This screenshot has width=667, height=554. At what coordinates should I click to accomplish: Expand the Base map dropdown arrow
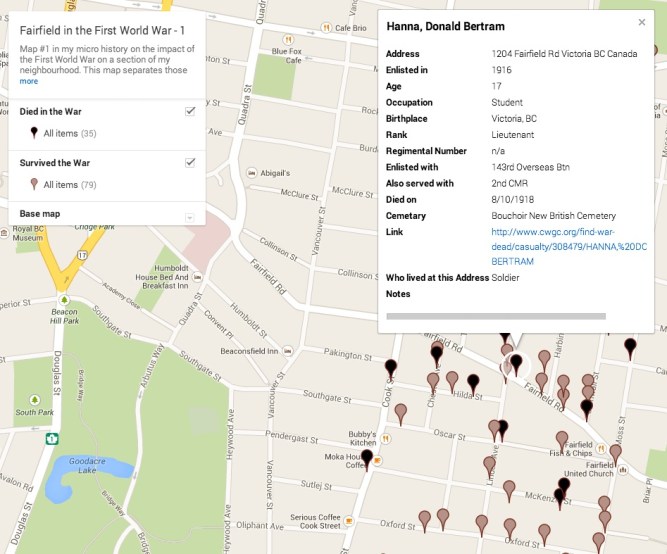point(190,216)
